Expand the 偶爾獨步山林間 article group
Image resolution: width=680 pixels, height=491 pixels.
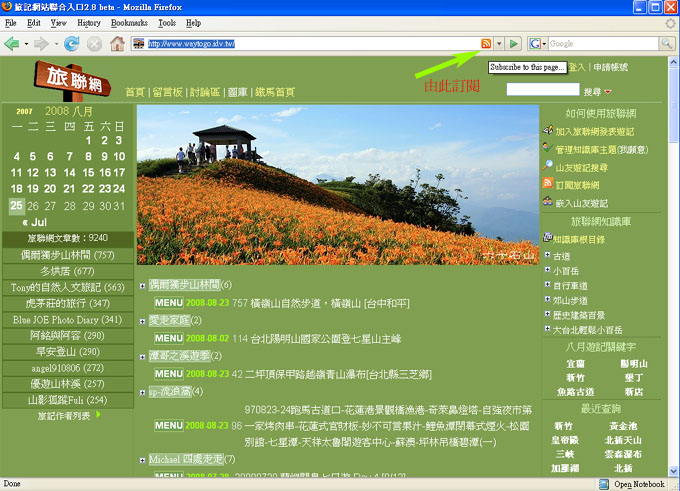tap(143, 285)
